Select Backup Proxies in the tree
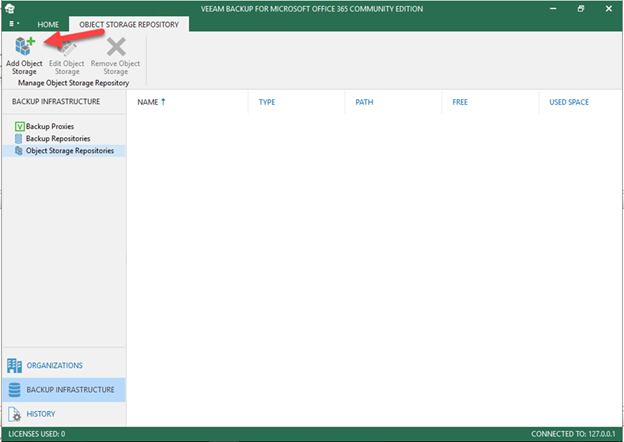The image size is (624, 442). pyautogui.click(x=50, y=127)
